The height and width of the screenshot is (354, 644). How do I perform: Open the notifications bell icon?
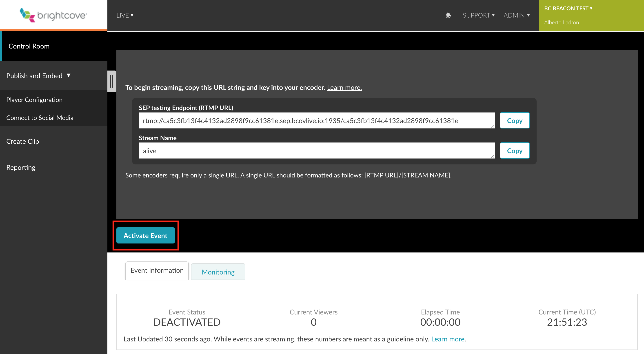click(449, 15)
